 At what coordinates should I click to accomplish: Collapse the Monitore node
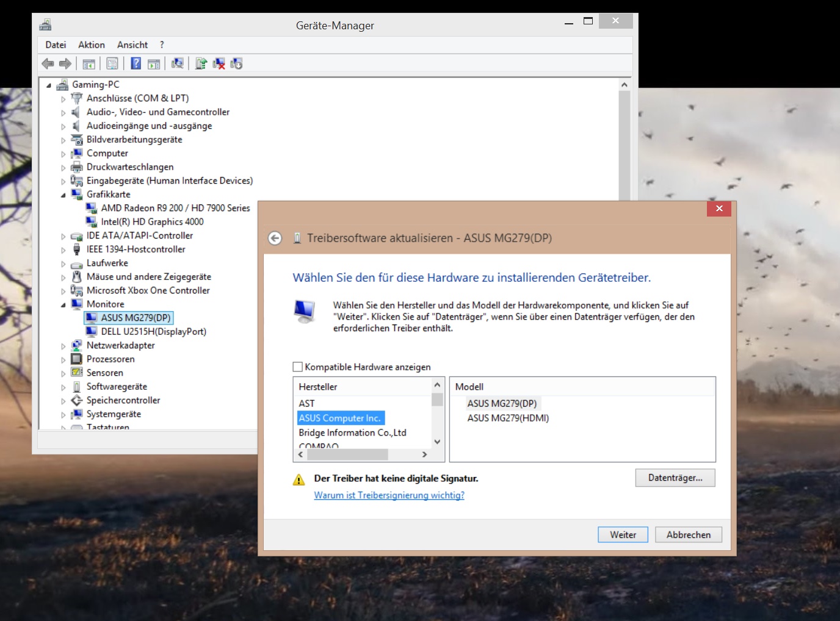63,305
